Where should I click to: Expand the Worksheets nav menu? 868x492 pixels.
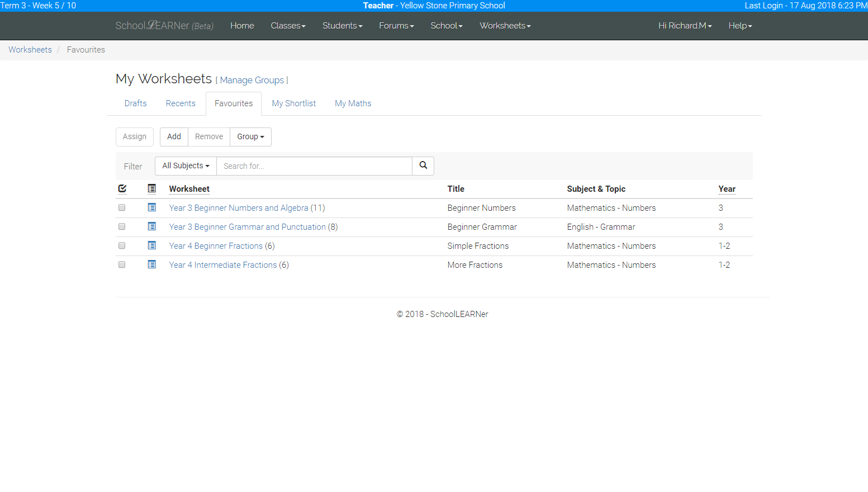point(505,26)
